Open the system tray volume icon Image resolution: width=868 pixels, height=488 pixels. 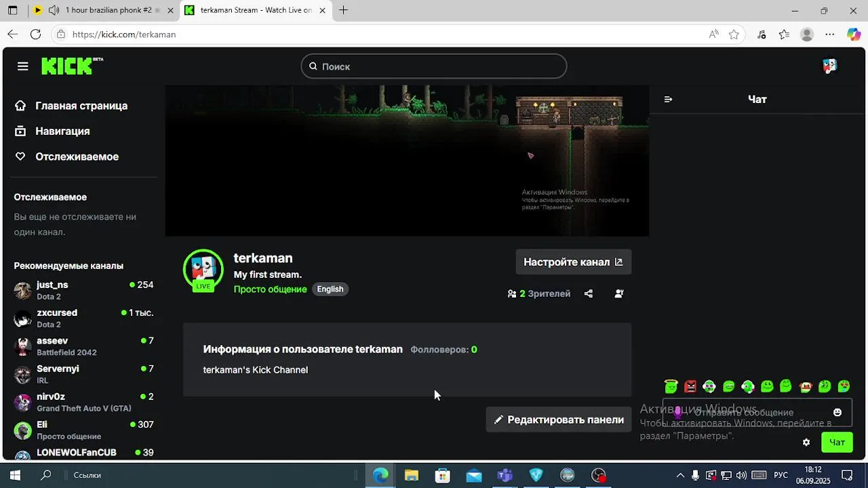pyautogui.click(x=741, y=475)
